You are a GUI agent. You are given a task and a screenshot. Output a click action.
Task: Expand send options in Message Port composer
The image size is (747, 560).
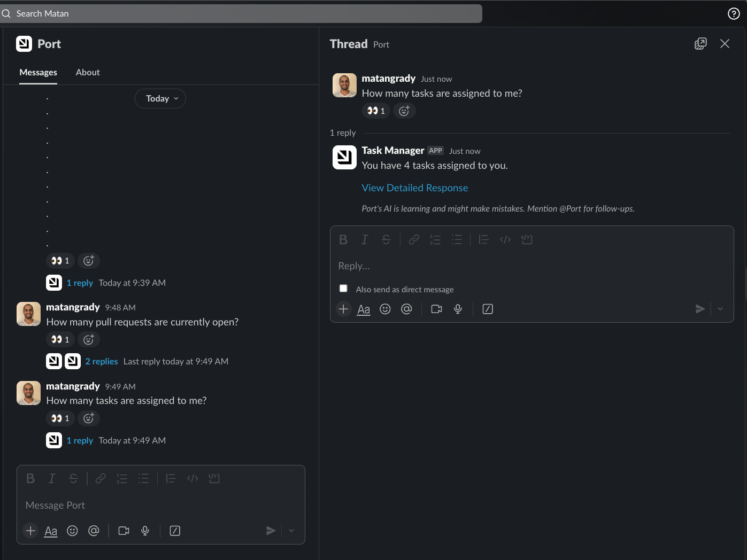click(x=291, y=531)
